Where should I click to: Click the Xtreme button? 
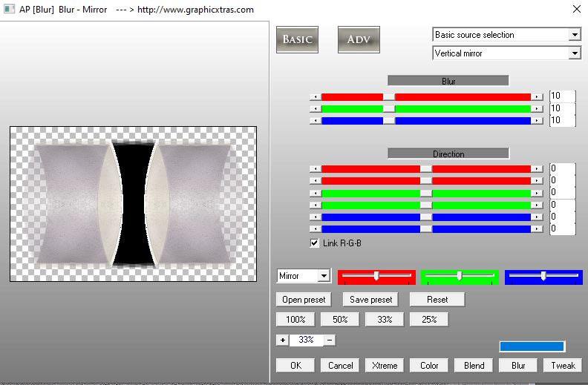(x=385, y=366)
